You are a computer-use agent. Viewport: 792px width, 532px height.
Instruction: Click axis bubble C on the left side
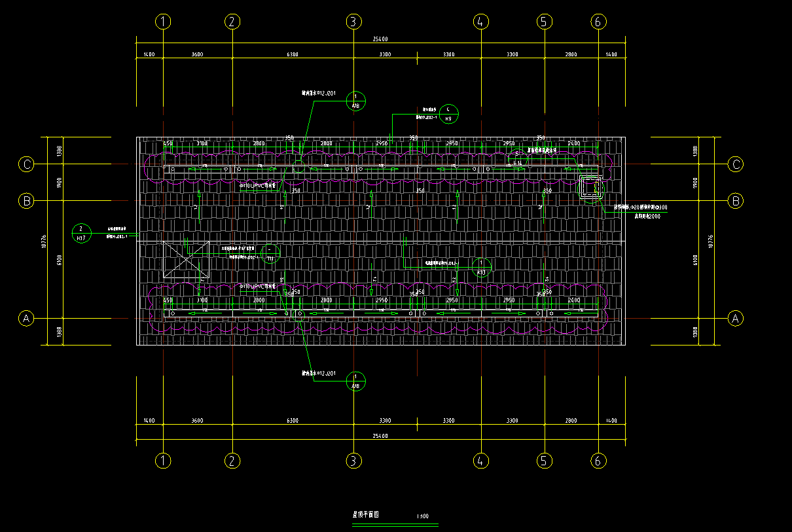tap(26, 164)
